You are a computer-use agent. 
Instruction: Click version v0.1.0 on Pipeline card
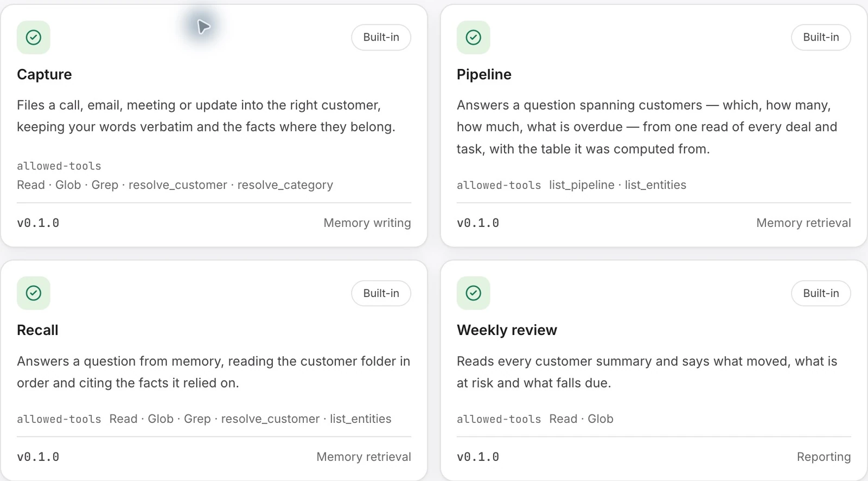(x=478, y=223)
